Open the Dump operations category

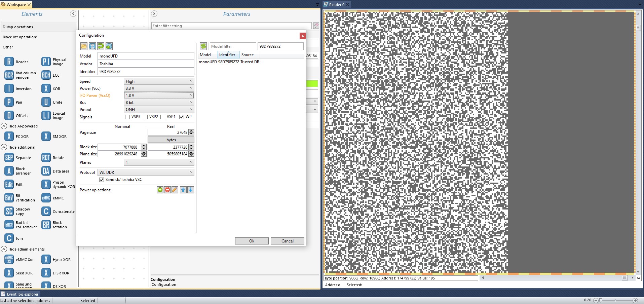click(x=39, y=27)
